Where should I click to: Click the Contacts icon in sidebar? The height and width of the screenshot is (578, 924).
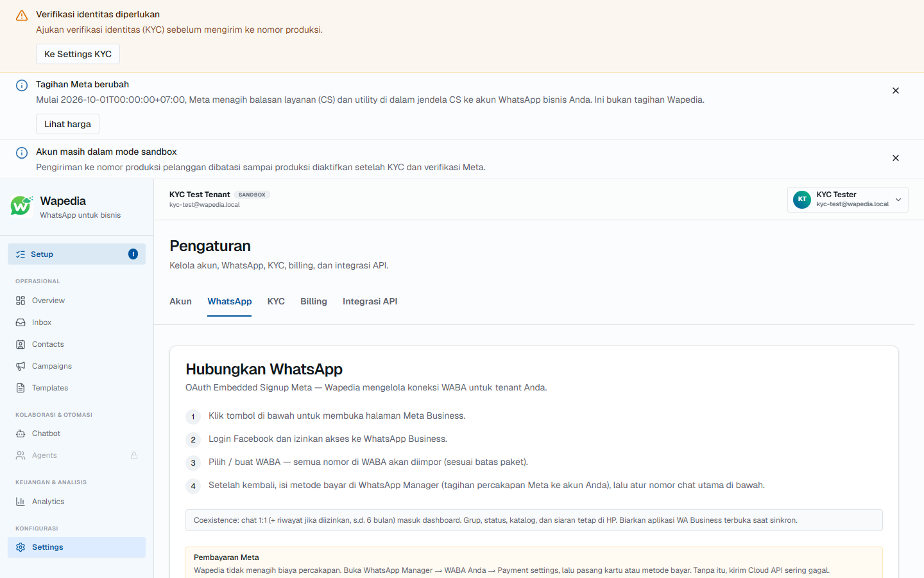pos(21,344)
